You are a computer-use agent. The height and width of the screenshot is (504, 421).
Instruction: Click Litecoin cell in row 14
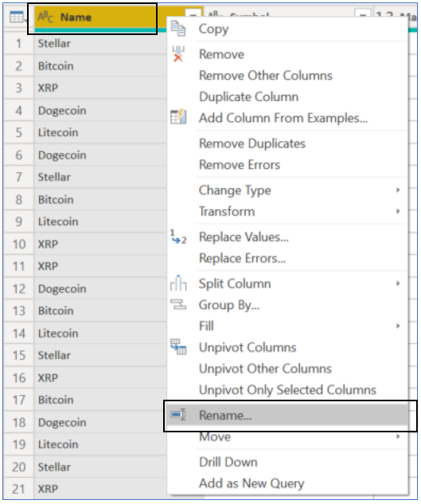coord(100,333)
